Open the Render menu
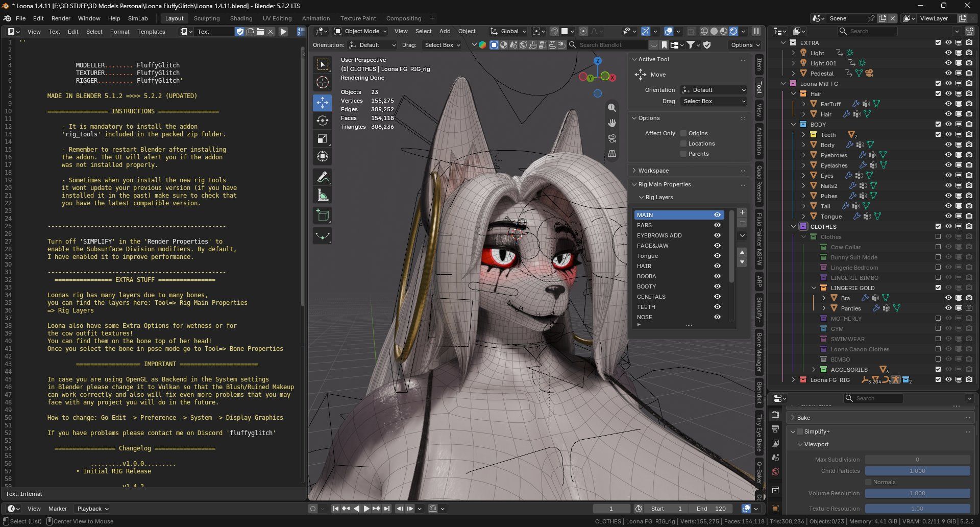The height and width of the screenshot is (527, 980). [x=61, y=18]
